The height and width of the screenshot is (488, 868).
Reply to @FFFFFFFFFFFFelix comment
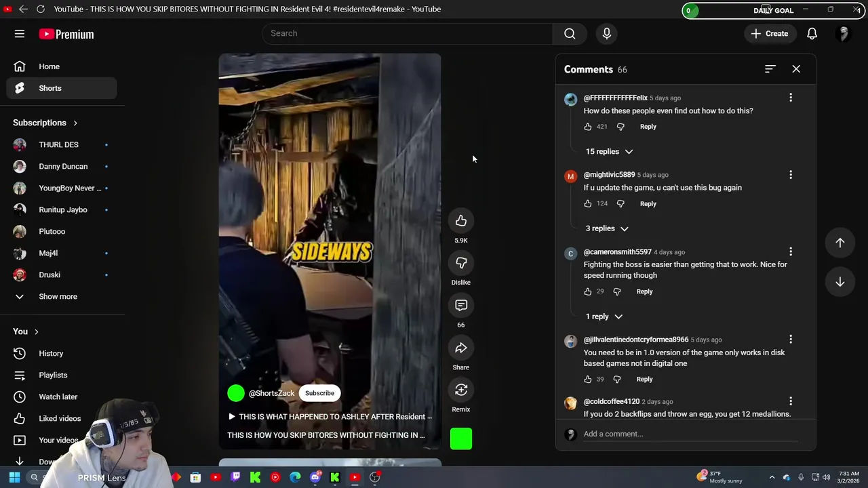pos(648,127)
